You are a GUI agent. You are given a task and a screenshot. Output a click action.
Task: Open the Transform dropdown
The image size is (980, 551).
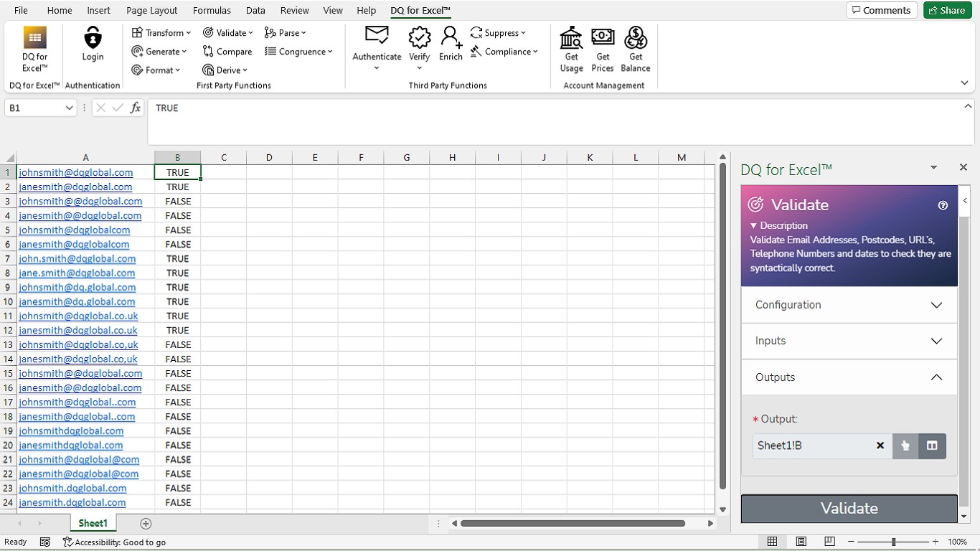point(161,33)
